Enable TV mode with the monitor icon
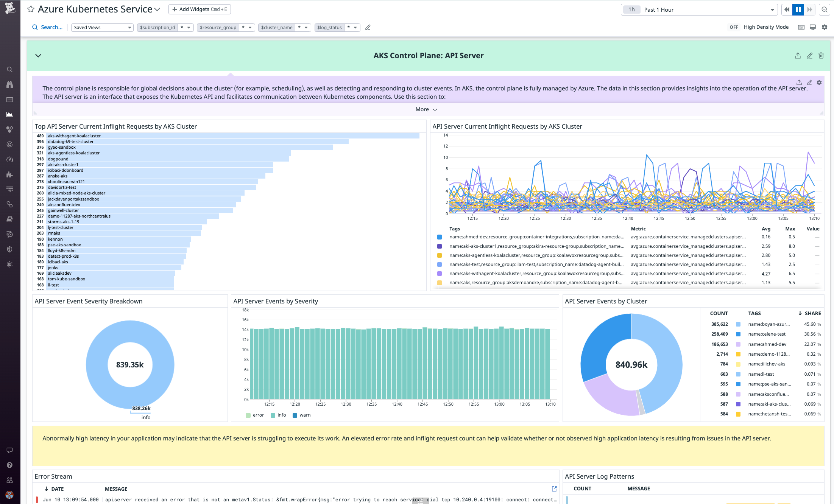 812,27
